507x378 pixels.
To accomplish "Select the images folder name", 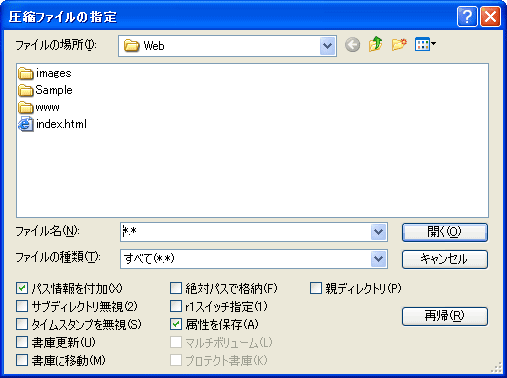I will (x=53, y=73).
